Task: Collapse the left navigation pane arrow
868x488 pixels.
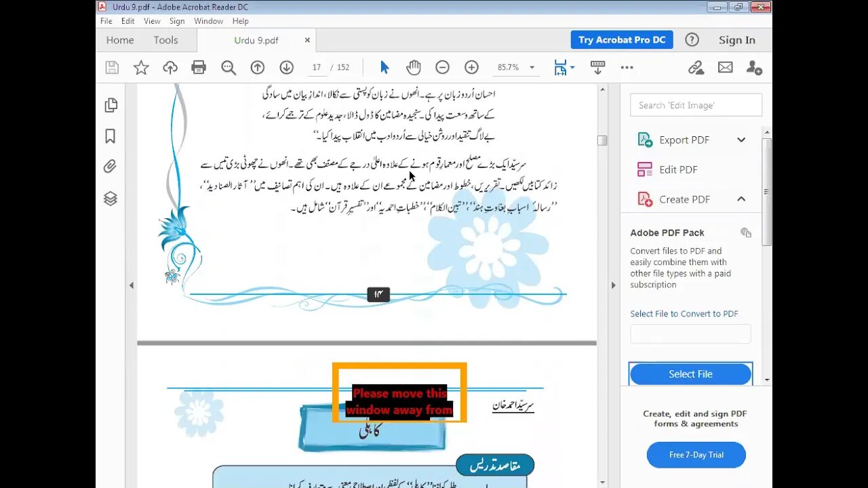Action: click(x=132, y=285)
